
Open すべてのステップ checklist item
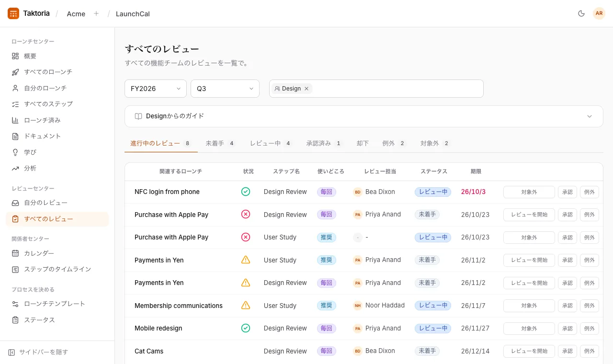57,104
